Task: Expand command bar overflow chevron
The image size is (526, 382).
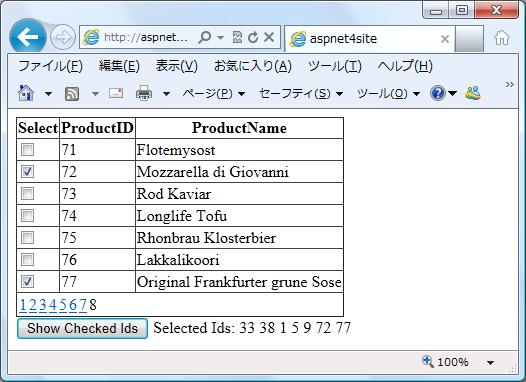Action: pos(510,84)
